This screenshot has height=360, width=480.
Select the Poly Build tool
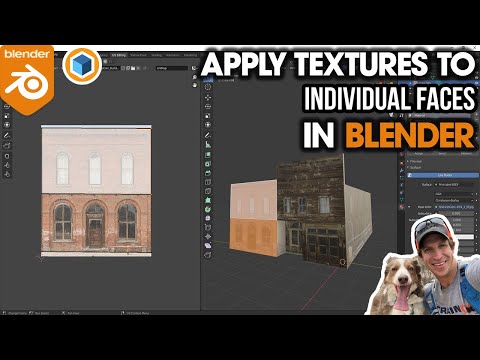click(208, 200)
